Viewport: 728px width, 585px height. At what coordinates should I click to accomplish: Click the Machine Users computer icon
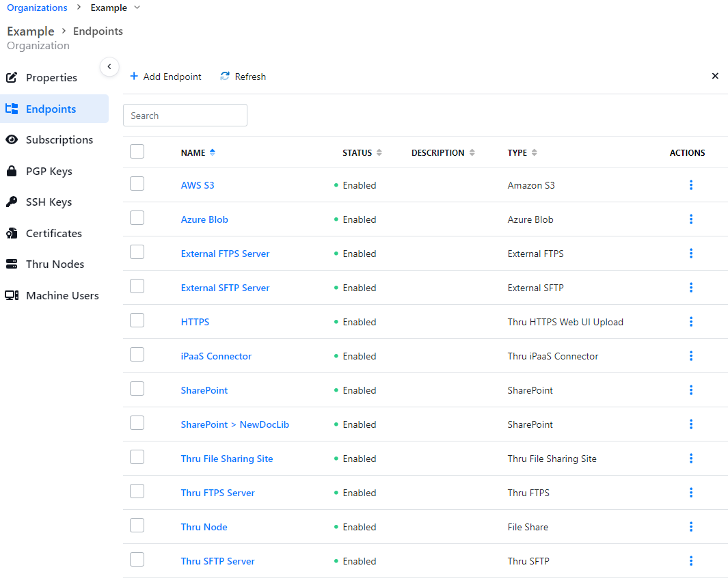12,296
